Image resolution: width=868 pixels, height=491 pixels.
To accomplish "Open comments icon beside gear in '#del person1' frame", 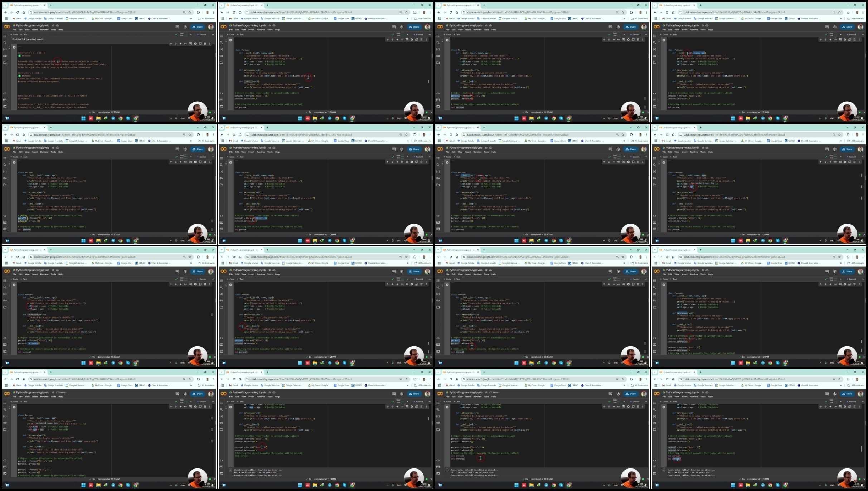I will 394,394.
